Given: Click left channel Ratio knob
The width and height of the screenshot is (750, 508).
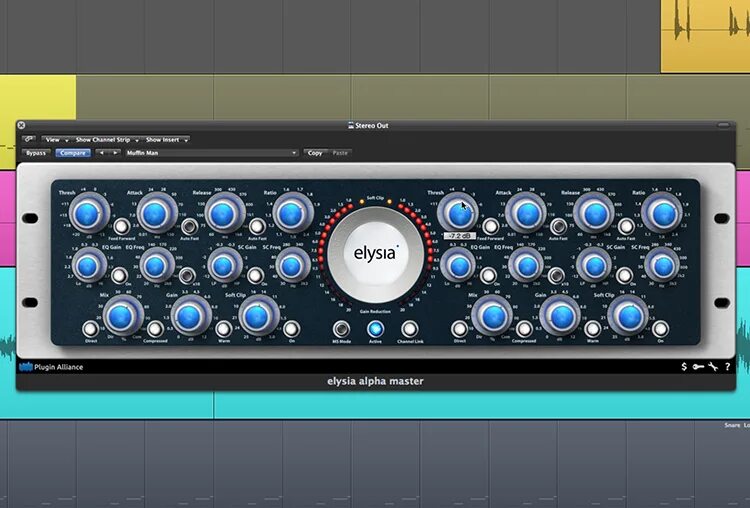Looking at the screenshot, I should click(291, 214).
